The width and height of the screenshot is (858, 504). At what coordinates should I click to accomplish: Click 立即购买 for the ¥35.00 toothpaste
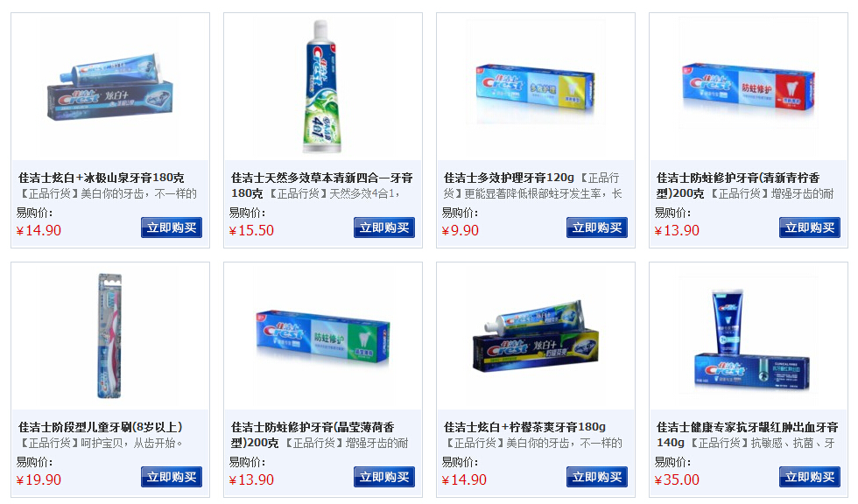(x=810, y=477)
